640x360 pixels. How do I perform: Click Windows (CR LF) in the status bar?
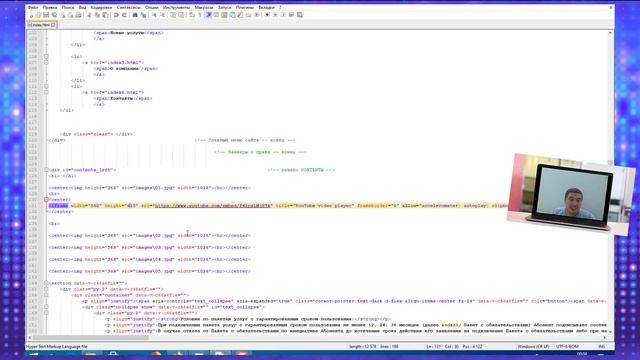click(533, 347)
